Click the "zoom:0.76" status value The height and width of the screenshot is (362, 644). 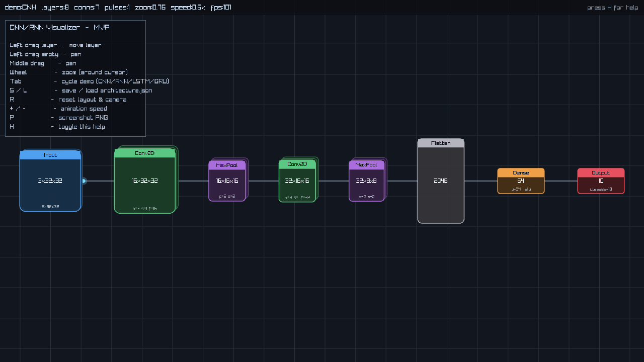click(150, 8)
